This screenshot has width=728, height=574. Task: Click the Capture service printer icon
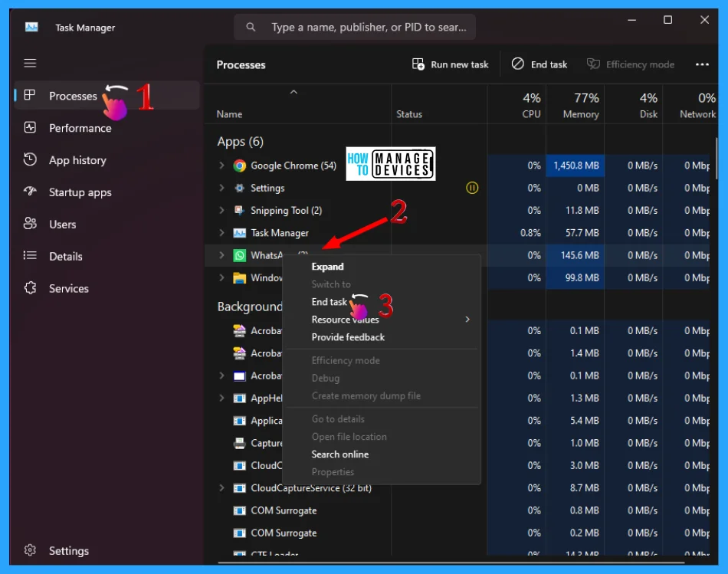click(240, 443)
